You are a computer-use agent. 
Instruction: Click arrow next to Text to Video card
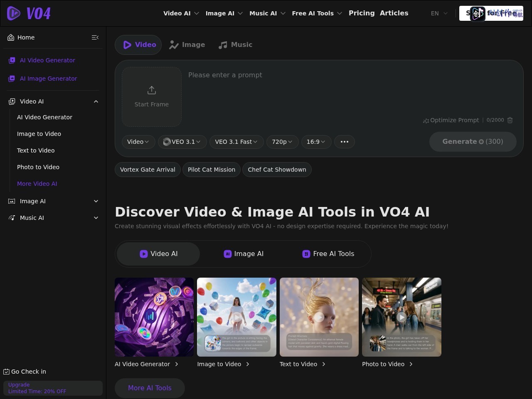(x=324, y=364)
